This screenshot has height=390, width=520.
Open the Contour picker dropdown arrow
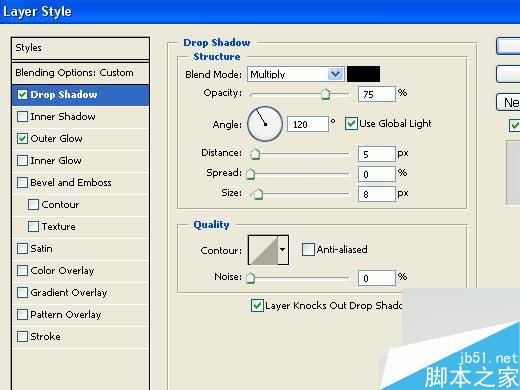pos(283,250)
